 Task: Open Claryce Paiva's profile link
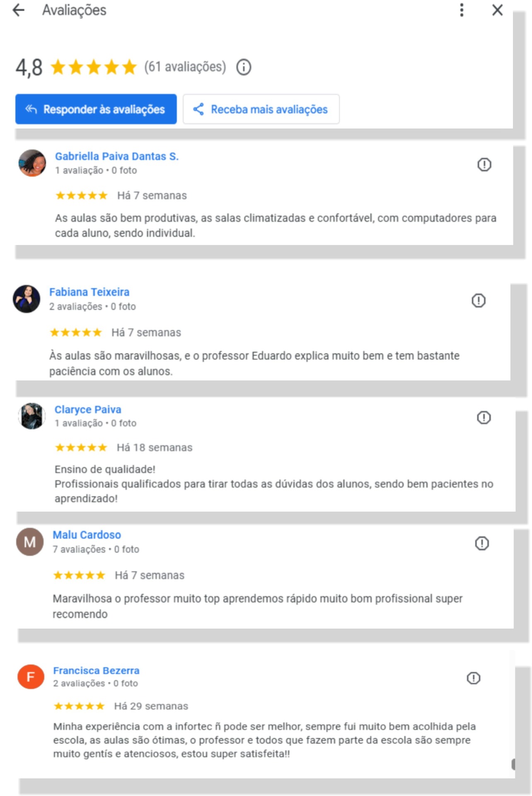tap(88, 410)
